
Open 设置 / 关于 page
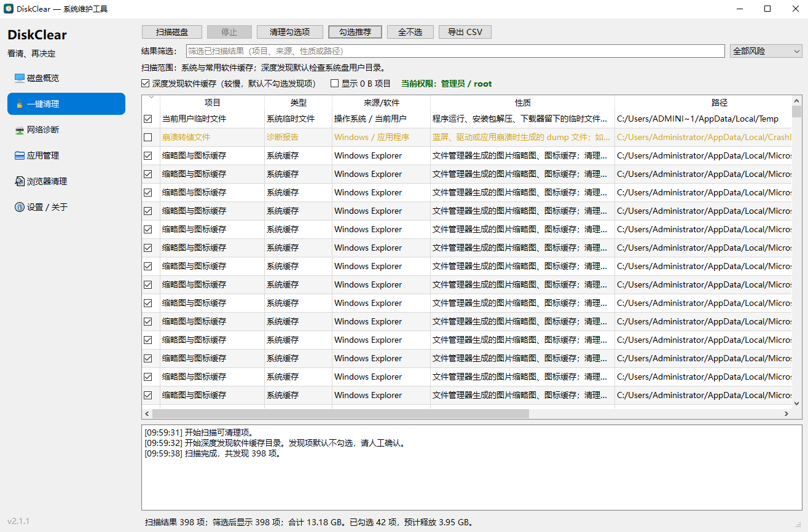66,207
